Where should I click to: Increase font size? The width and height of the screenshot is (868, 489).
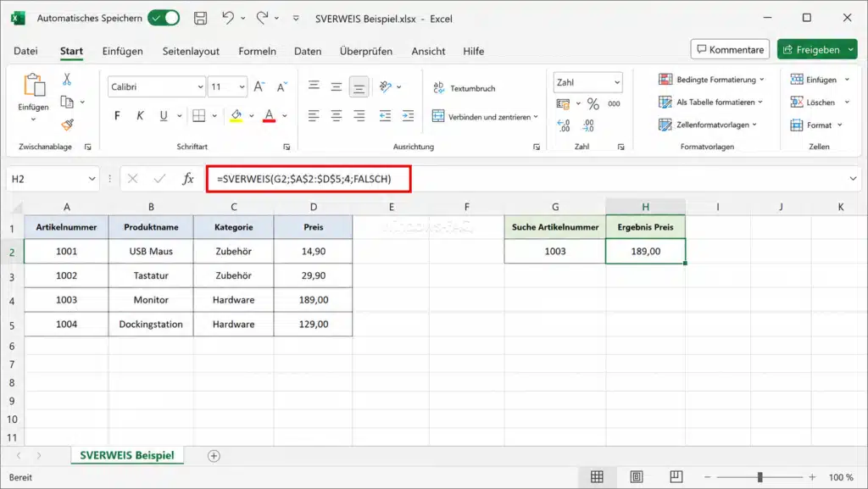[259, 86]
